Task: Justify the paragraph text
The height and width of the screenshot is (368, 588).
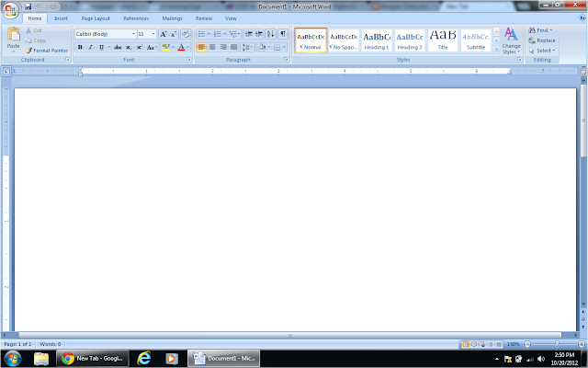Action: tap(233, 47)
